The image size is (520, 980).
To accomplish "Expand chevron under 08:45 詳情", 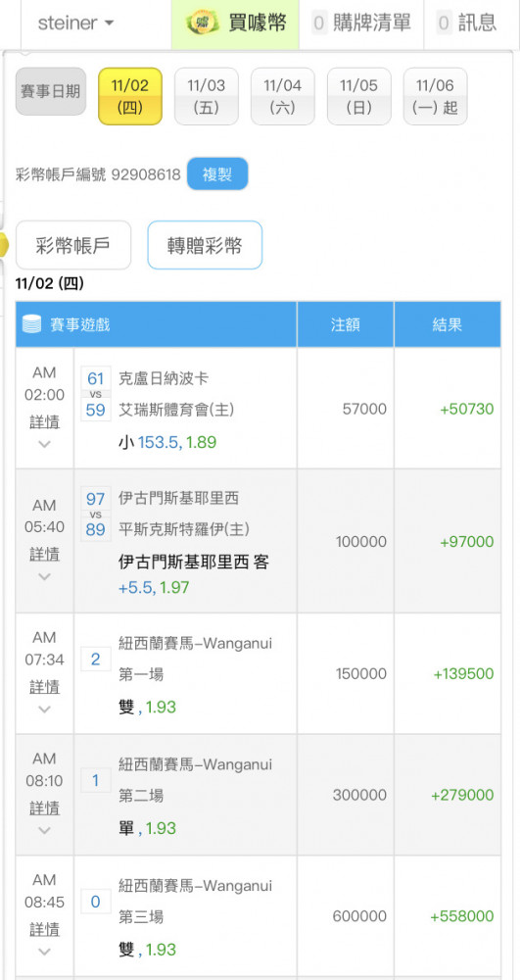I will coord(44,952).
